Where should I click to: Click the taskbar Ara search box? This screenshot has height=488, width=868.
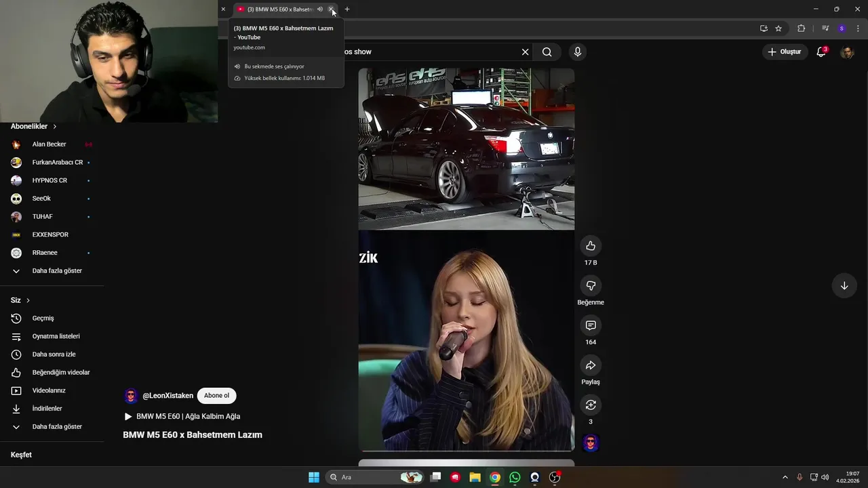(x=374, y=477)
